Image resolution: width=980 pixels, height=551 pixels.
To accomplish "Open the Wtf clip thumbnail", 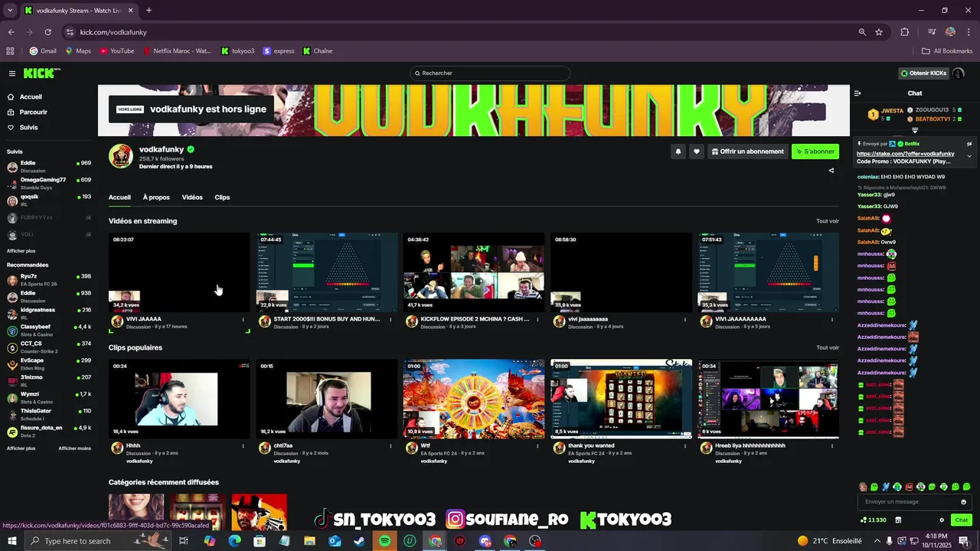I will [474, 399].
